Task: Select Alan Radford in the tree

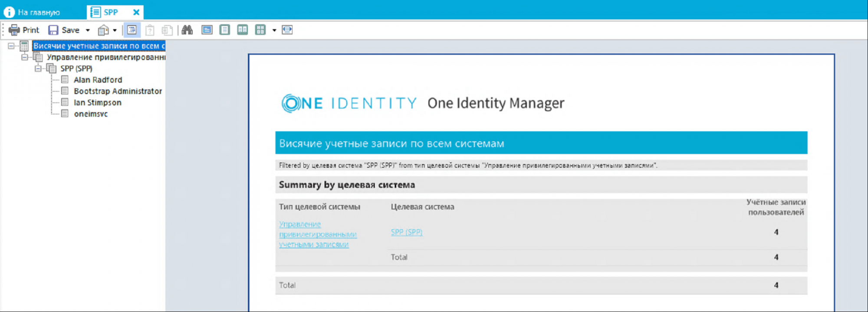Action: pyautogui.click(x=98, y=80)
